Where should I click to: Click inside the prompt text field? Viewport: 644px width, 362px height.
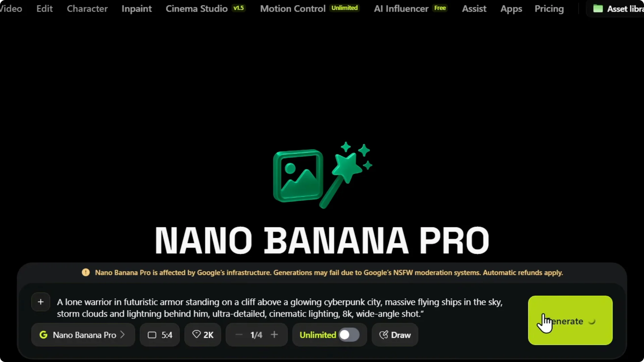[280, 308]
